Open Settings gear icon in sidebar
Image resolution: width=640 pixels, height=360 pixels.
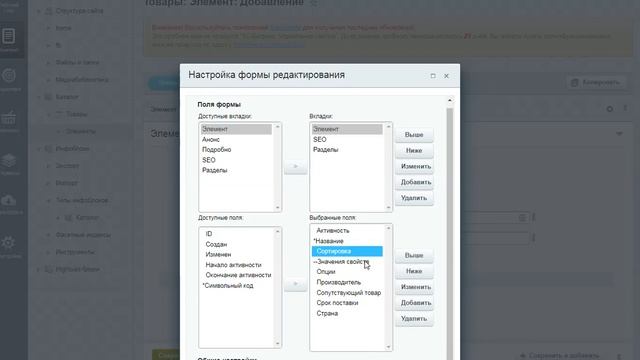[8, 245]
